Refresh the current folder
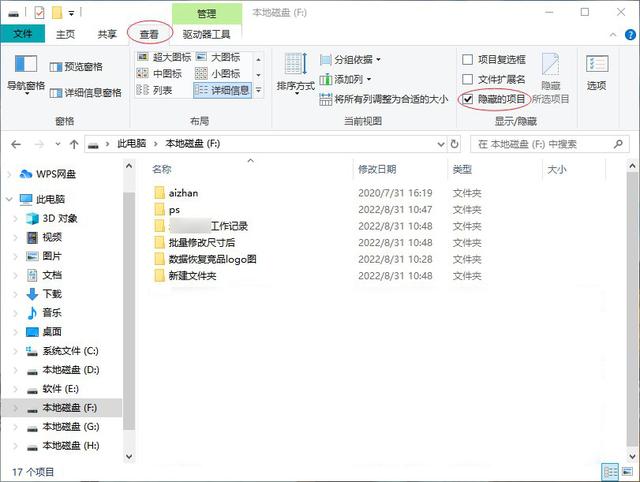Image resolution: width=640 pixels, height=482 pixels. 454,144
